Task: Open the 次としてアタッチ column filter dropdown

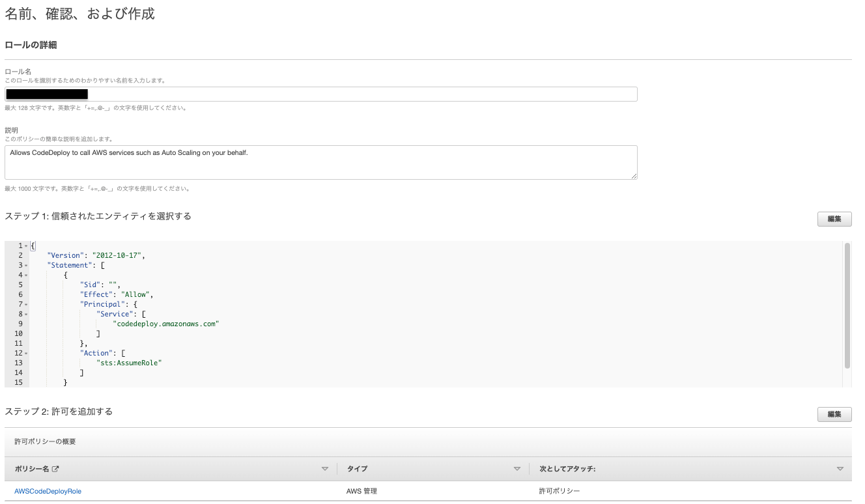Action: (840, 468)
